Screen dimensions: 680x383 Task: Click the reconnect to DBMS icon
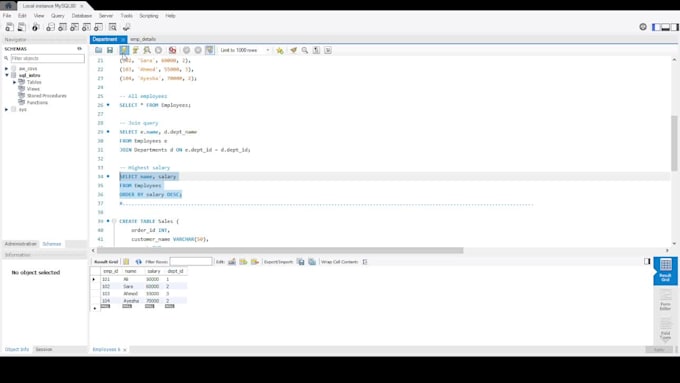(126, 27)
